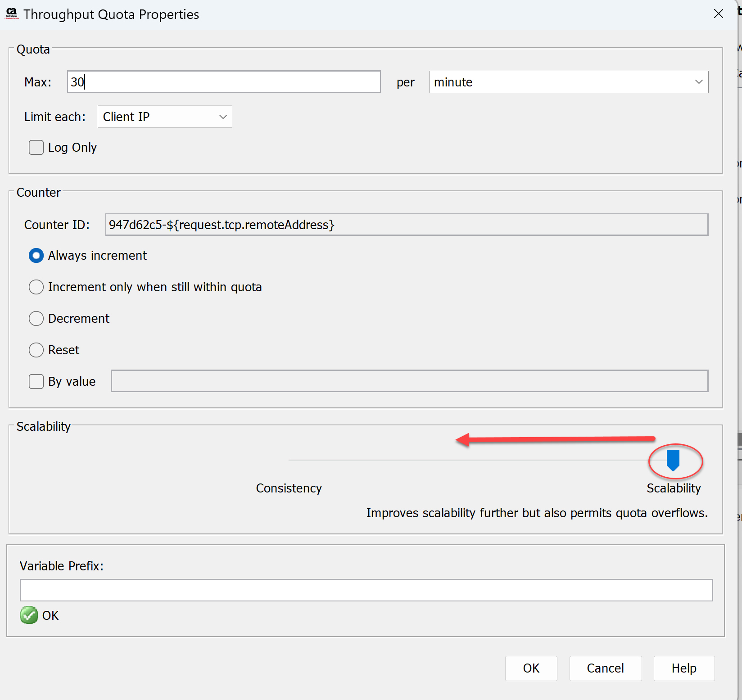The image size is (742, 700).
Task: Open Help for quota properties
Action: coord(683,668)
